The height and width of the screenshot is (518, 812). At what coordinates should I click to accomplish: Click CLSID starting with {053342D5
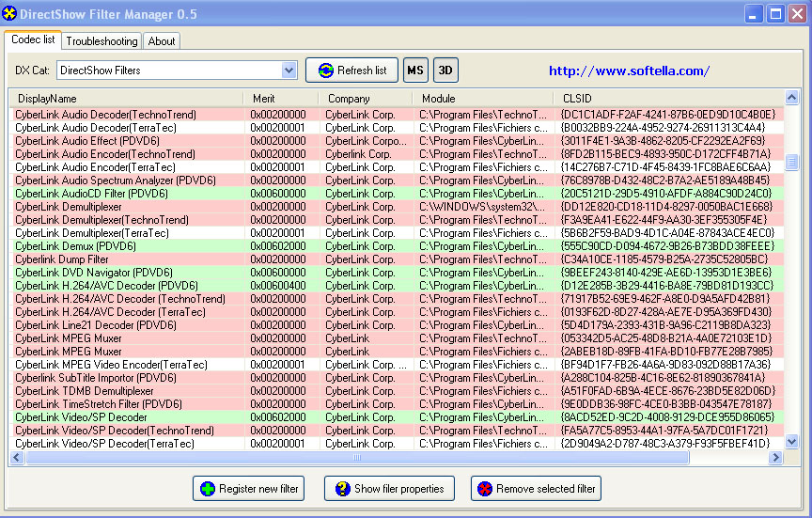pos(665,338)
